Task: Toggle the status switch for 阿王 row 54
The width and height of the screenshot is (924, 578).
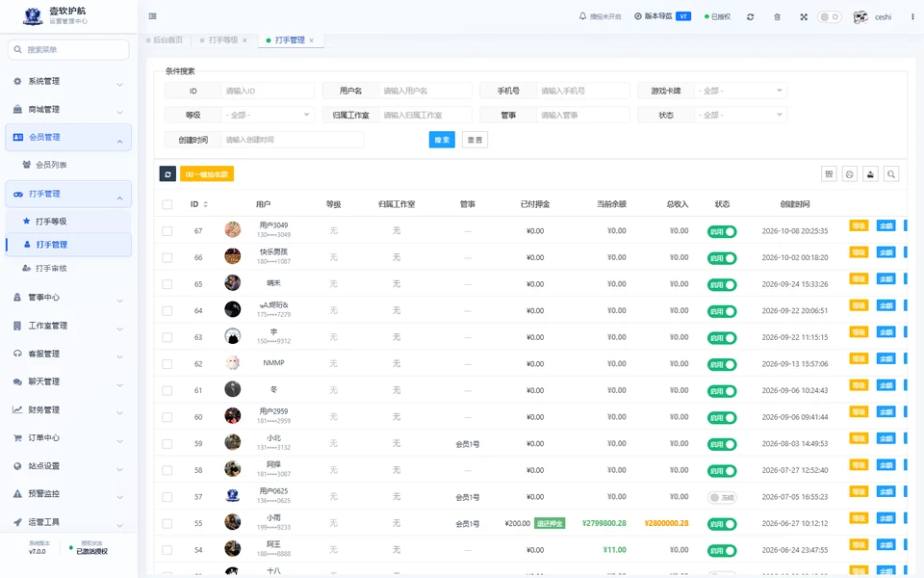Action: point(722,550)
